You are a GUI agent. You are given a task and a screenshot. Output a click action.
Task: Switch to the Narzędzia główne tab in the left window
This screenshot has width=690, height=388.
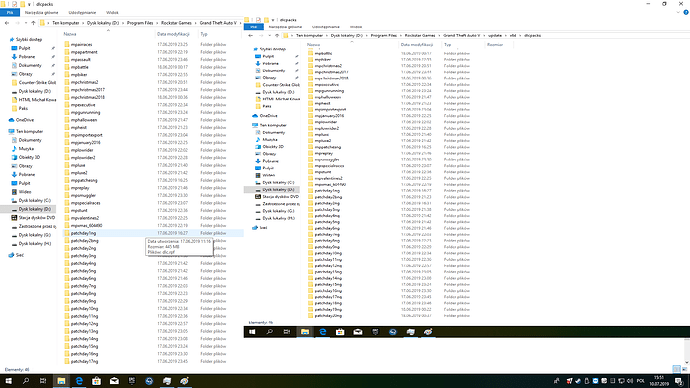point(41,12)
